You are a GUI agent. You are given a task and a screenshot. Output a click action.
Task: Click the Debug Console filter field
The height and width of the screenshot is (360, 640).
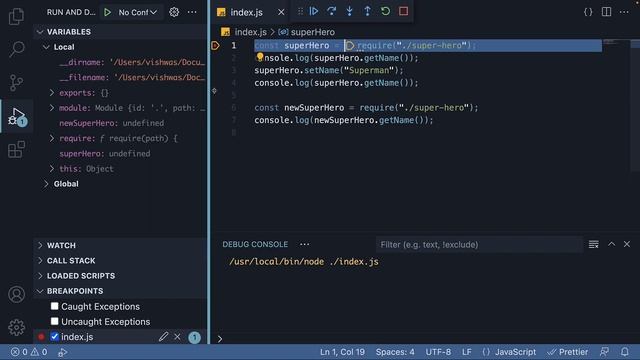(x=479, y=244)
